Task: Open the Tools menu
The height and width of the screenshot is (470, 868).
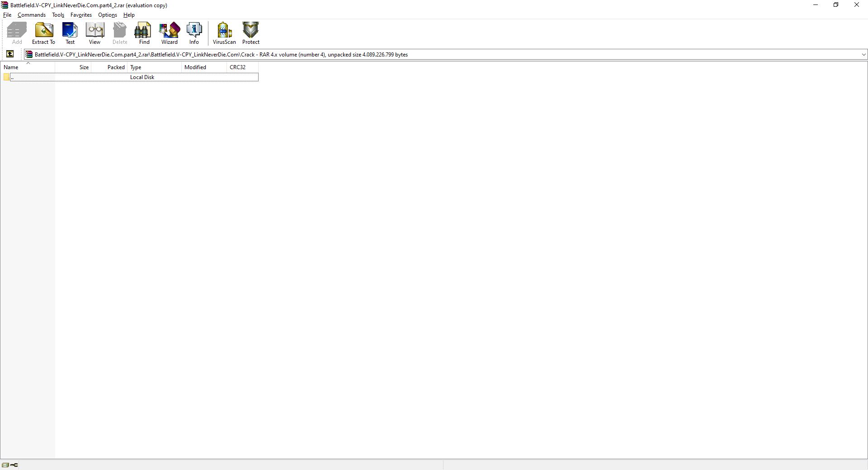Action: [x=58, y=15]
